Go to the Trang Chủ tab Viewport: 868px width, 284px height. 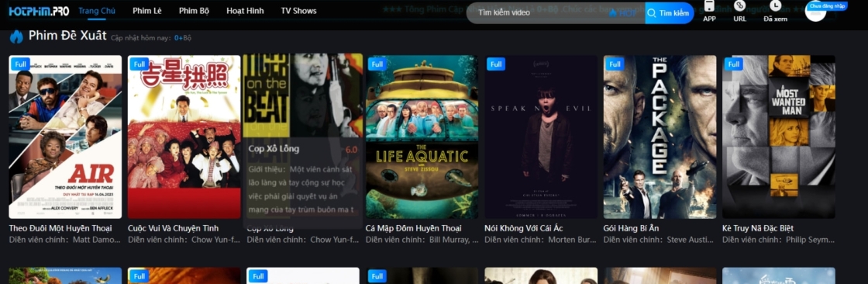(97, 11)
